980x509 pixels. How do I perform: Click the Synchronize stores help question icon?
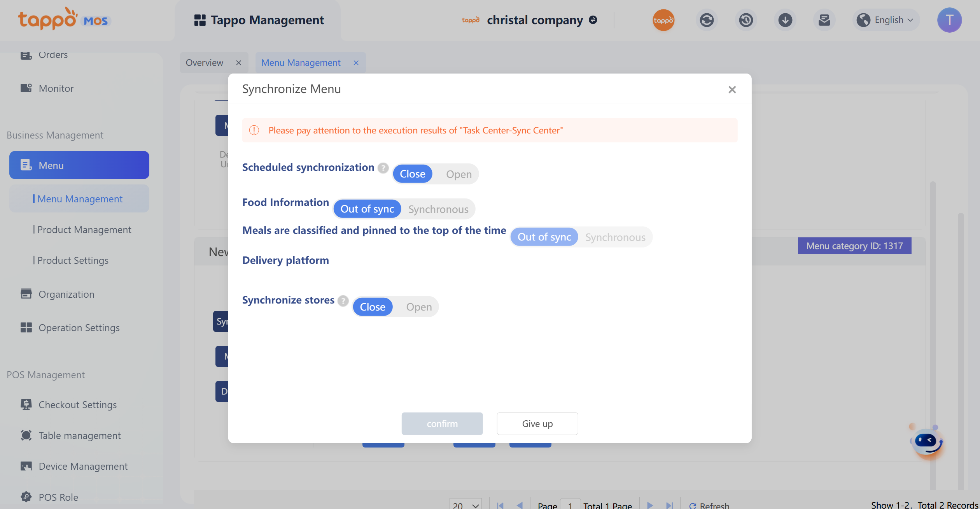point(343,301)
